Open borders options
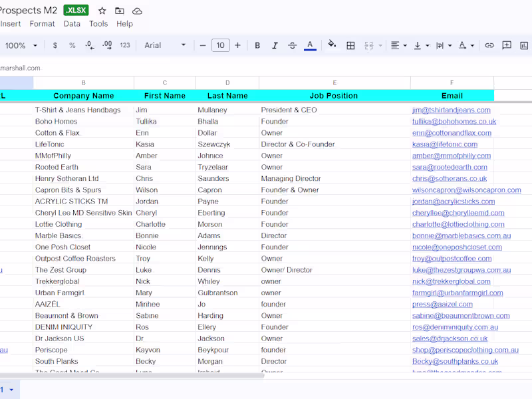The width and height of the screenshot is (532, 399). 350,45
